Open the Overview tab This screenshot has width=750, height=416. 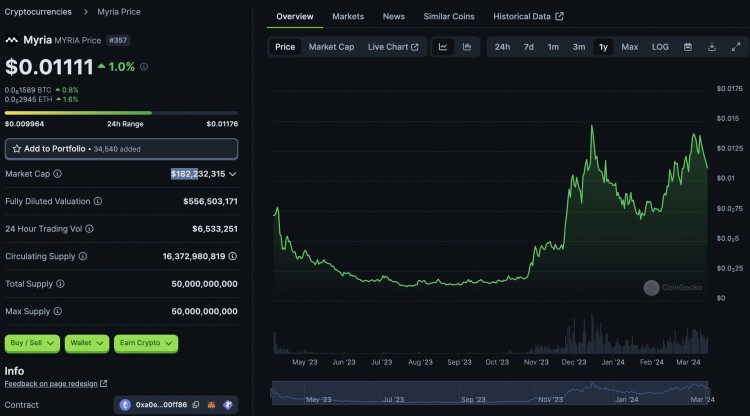point(295,16)
